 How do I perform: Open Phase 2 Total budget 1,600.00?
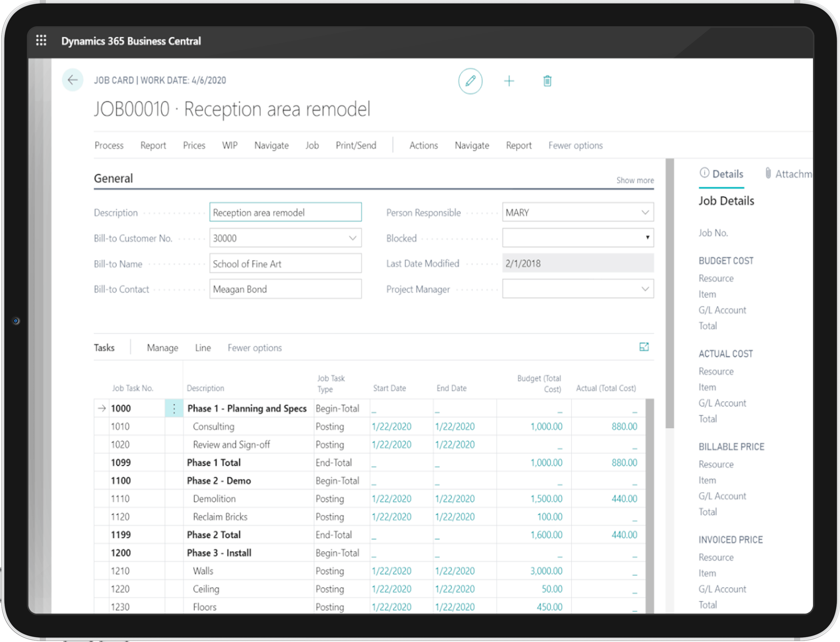click(546, 535)
